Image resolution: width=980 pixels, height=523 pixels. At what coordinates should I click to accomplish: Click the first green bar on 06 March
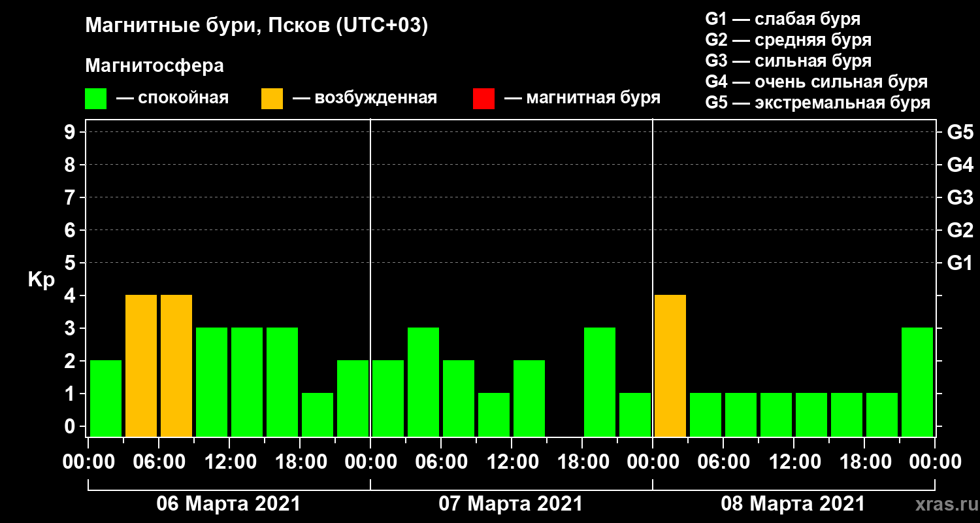(106, 398)
